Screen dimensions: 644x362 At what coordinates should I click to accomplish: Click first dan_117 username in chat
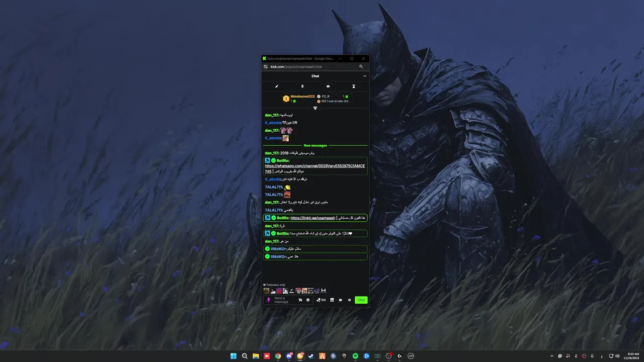tap(272, 115)
